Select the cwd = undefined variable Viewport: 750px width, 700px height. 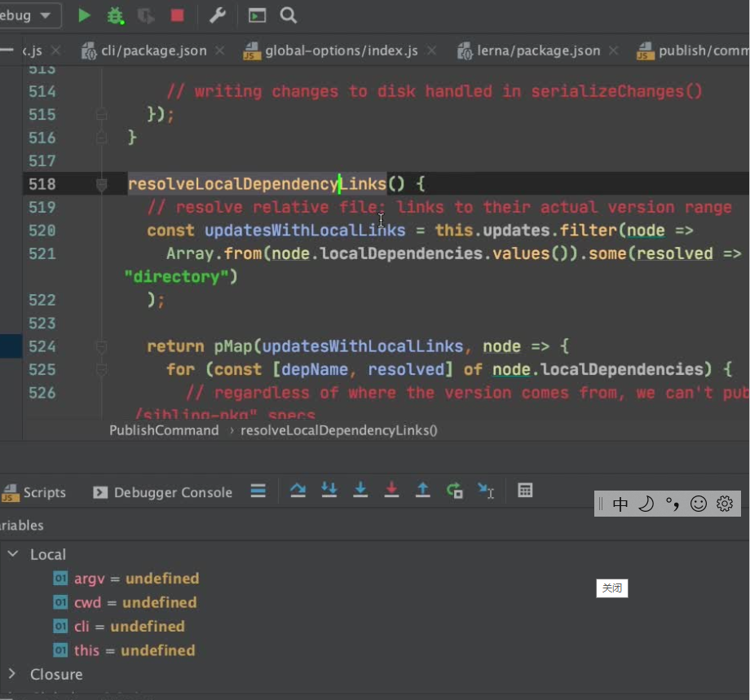125,602
